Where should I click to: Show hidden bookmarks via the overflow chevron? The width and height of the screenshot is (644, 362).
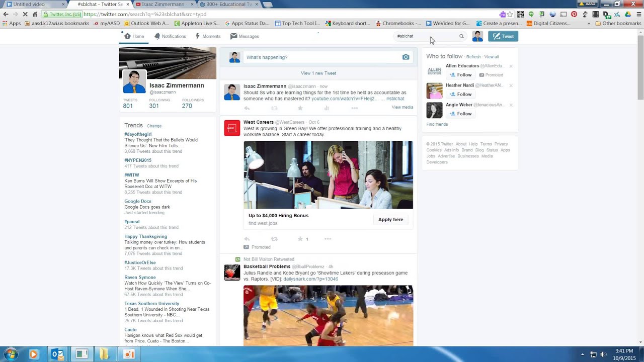(x=589, y=24)
